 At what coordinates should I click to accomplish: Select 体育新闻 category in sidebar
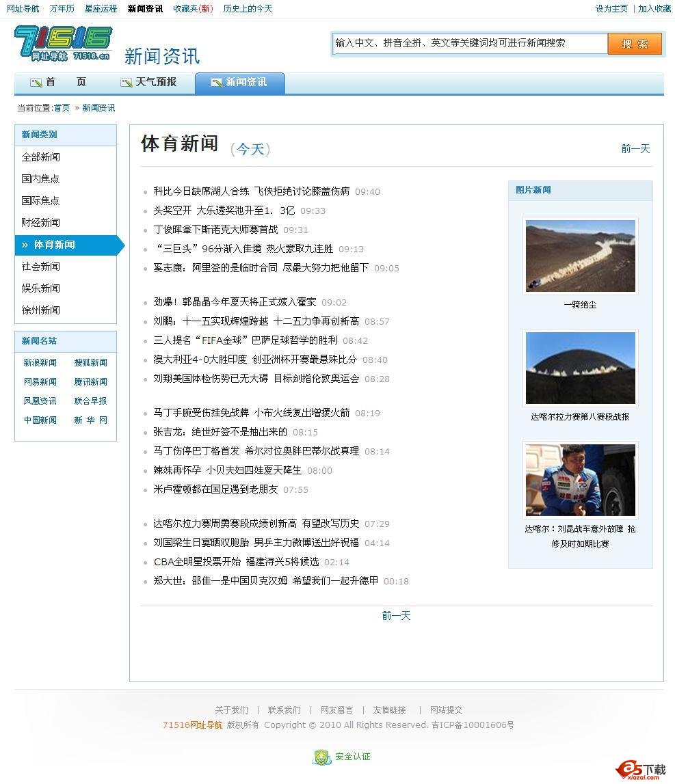click(x=70, y=245)
